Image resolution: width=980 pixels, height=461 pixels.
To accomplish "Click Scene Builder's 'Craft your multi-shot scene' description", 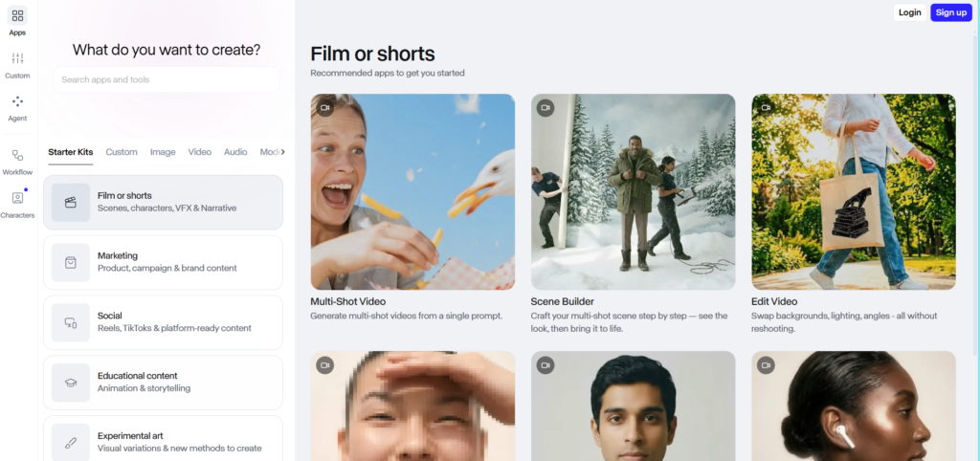I will click(629, 322).
